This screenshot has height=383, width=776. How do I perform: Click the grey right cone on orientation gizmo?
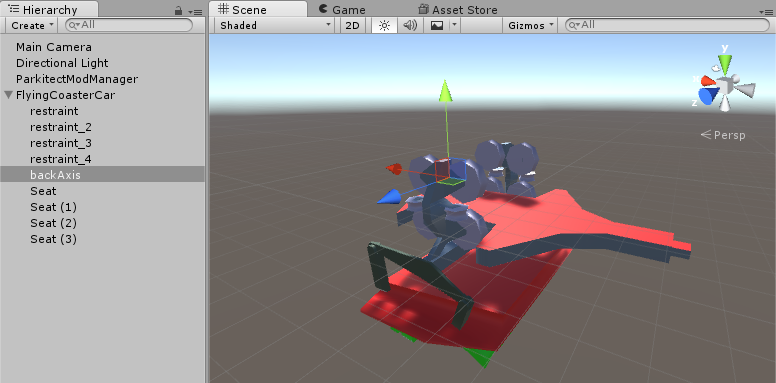[745, 90]
